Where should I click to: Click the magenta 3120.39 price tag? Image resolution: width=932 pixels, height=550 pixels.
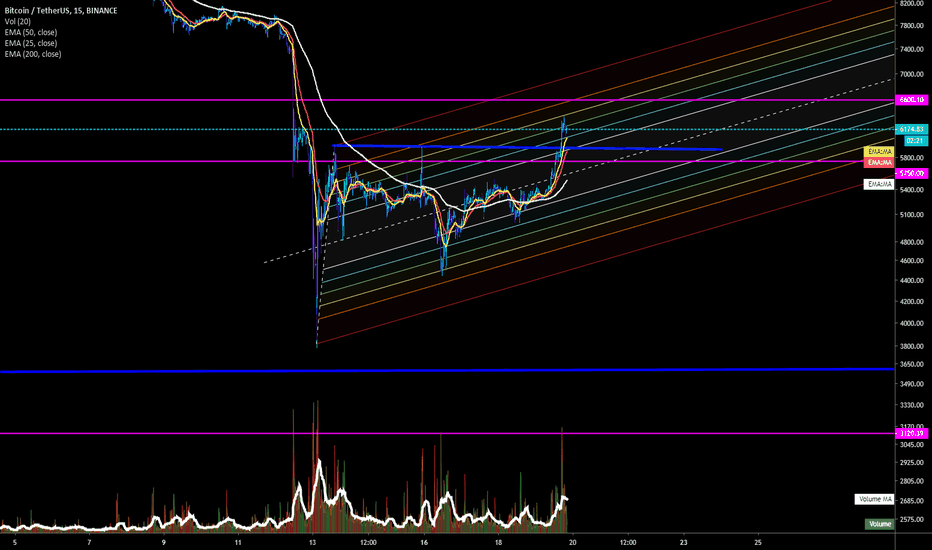point(911,433)
